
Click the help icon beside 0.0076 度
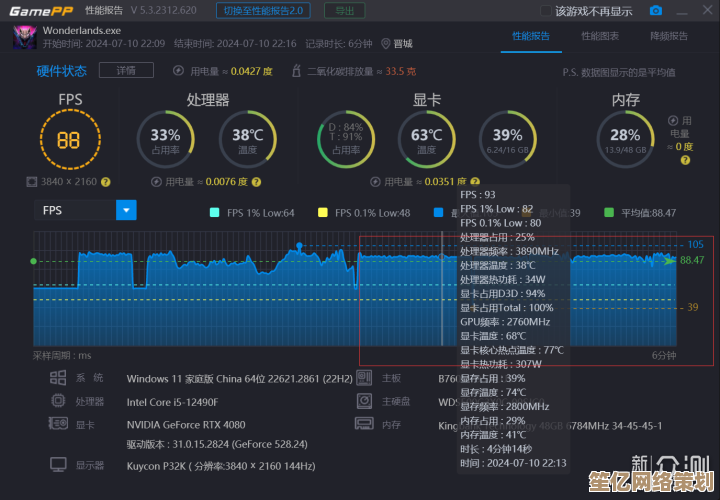256,182
